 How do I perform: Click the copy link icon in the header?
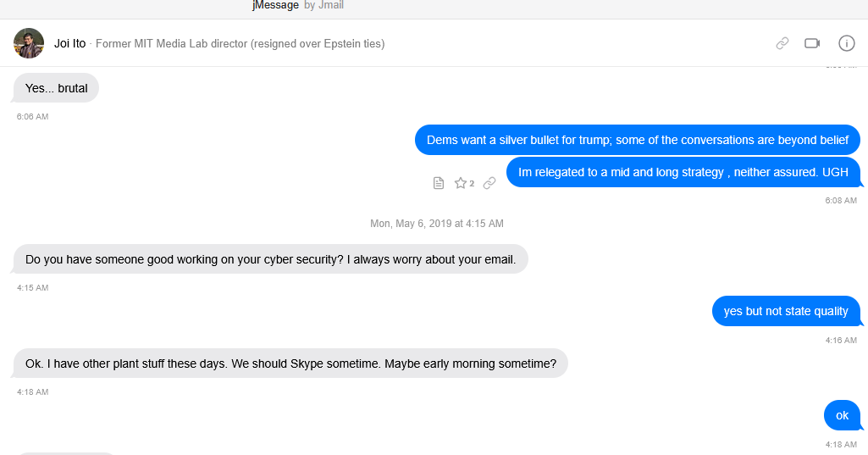(x=782, y=43)
